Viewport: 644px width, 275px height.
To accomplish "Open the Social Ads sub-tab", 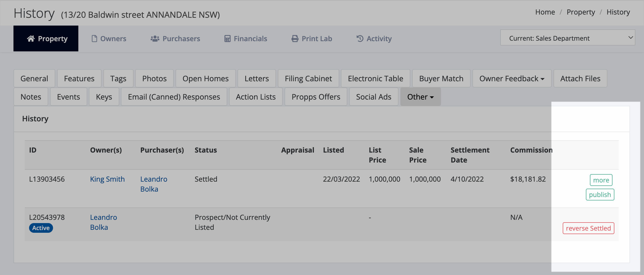I will coord(373,97).
